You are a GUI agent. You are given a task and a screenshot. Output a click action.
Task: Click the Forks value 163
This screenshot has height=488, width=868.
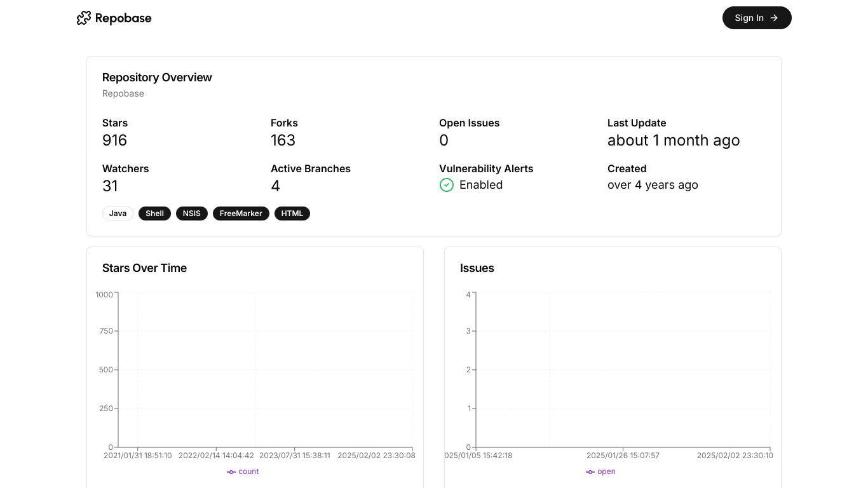pos(283,140)
